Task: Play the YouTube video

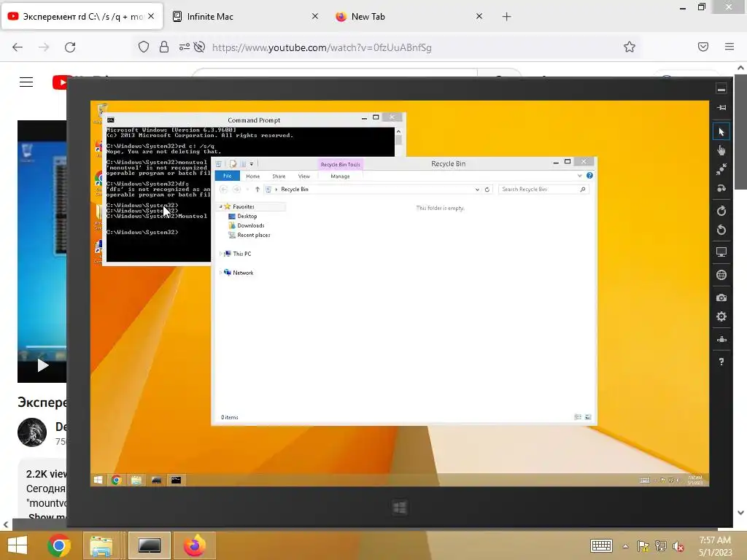Action: pos(43,365)
